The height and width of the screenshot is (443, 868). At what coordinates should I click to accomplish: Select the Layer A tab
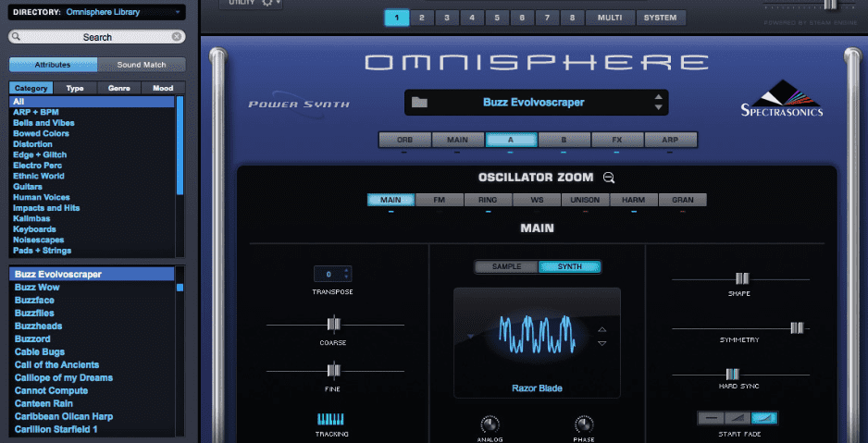coord(511,140)
